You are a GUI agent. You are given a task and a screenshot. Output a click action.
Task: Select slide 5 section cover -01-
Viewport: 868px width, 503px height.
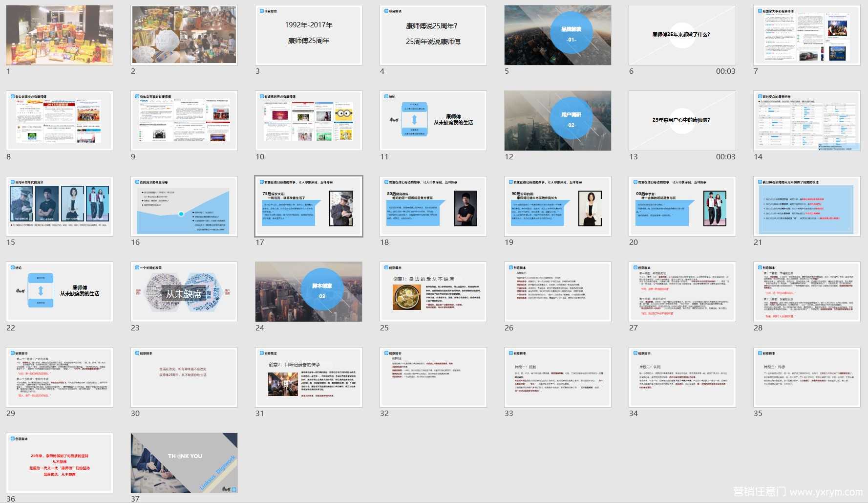point(558,35)
